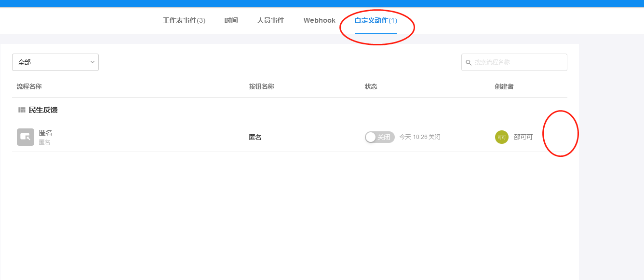644x280 pixels.
Task: Reselect the 自定义动作(1) tab
Action: [x=375, y=20]
